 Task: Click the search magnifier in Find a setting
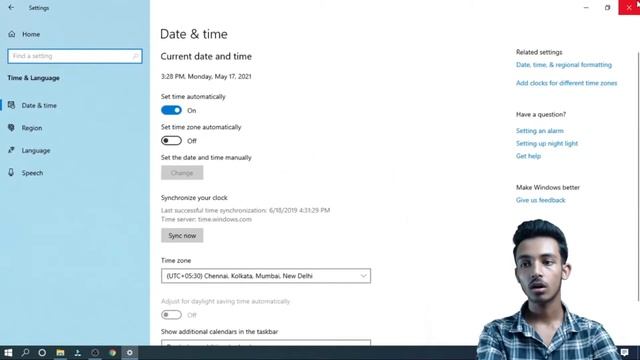click(135, 56)
